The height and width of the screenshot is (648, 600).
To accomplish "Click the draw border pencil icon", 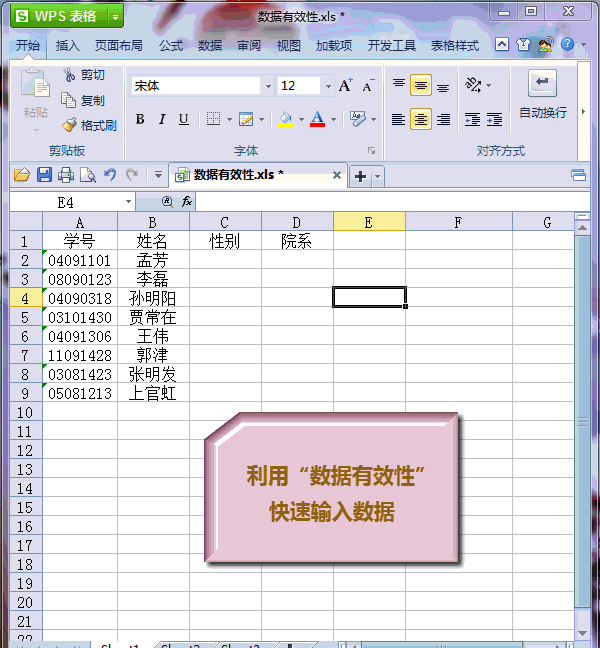I will pyautogui.click(x=246, y=119).
